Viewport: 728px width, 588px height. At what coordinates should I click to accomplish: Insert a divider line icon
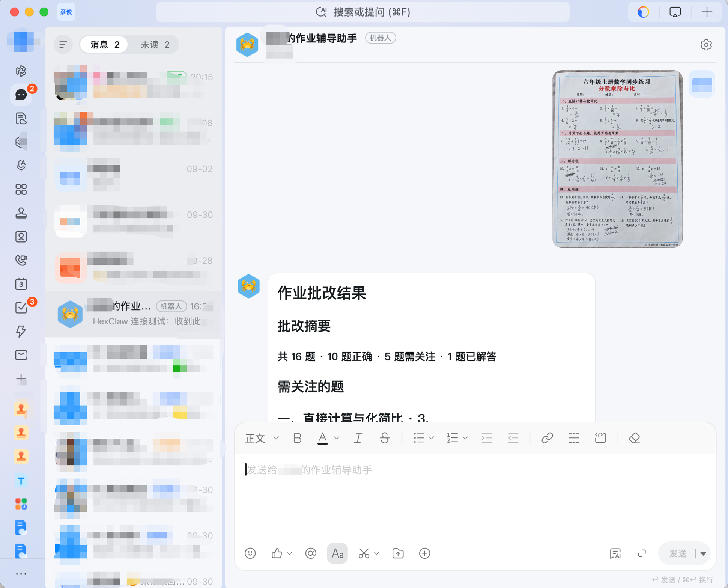pyautogui.click(x=574, y=438)
